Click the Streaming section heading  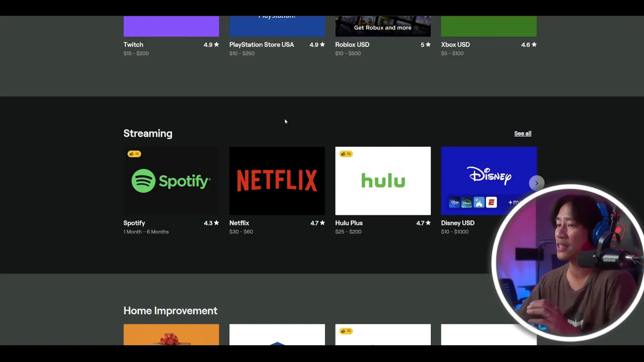coord(148,133)
